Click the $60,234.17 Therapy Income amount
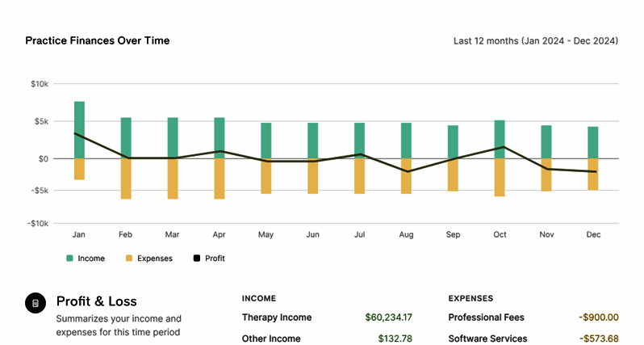Image resolution: width=644 pixels, height=345 pixels. [x=388, y=318]
